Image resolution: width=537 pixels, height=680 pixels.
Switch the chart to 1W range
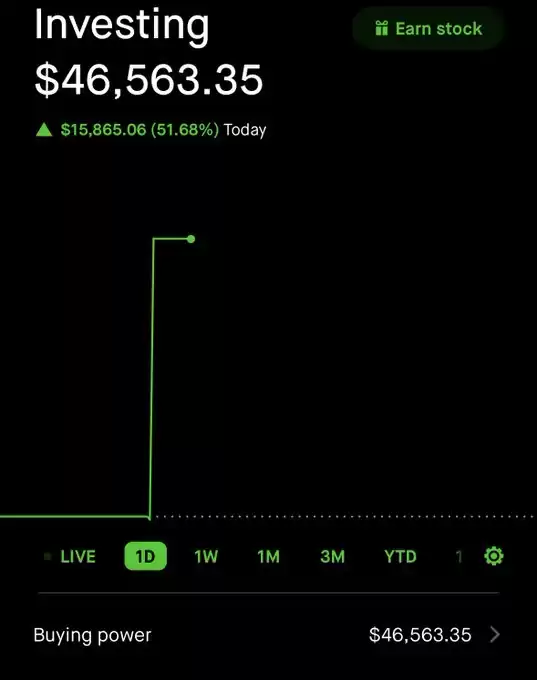pyautogui.click(x=206, y=556)
